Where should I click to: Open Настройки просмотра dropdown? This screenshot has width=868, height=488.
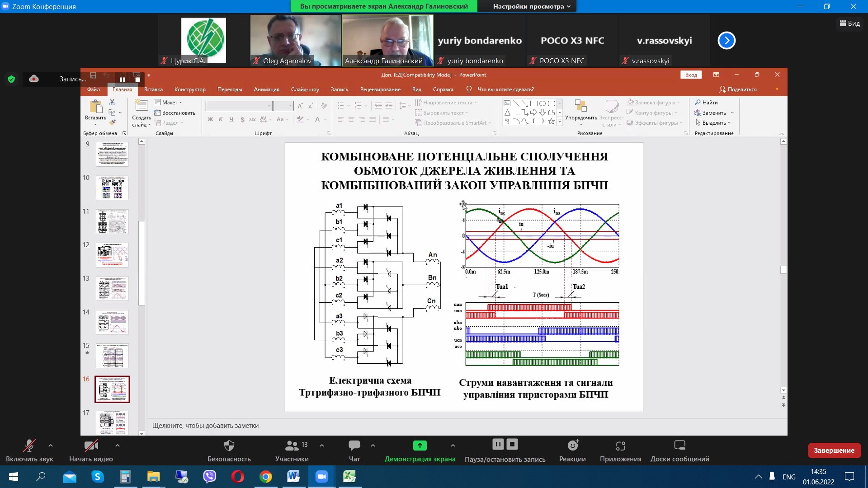[x=532, y=6]
